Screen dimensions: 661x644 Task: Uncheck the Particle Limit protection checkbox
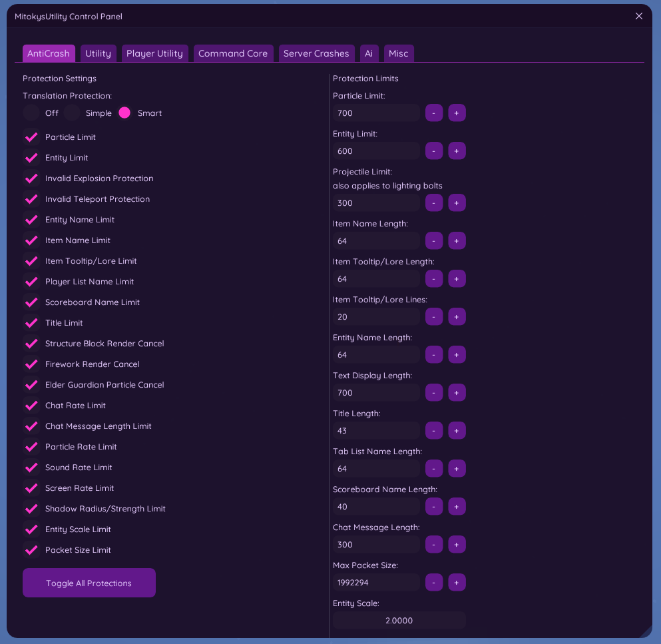coord(31,137)
